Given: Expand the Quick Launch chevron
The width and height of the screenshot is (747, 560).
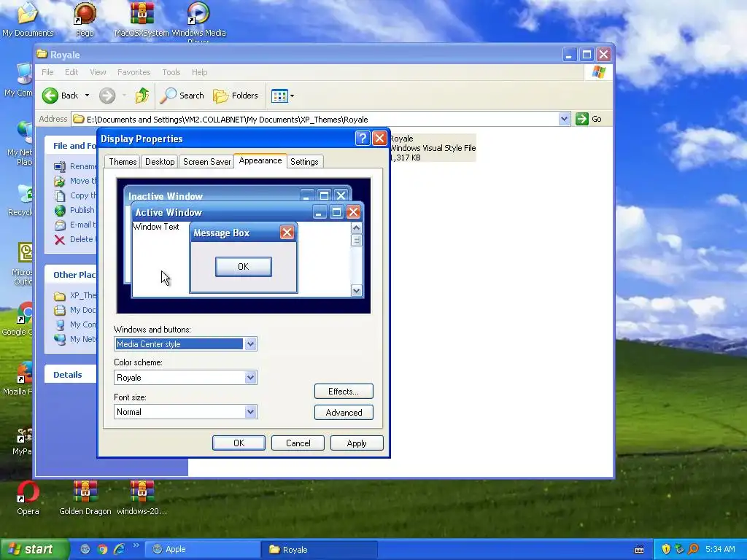Looking at the screenshot, I should coord(136,545).
